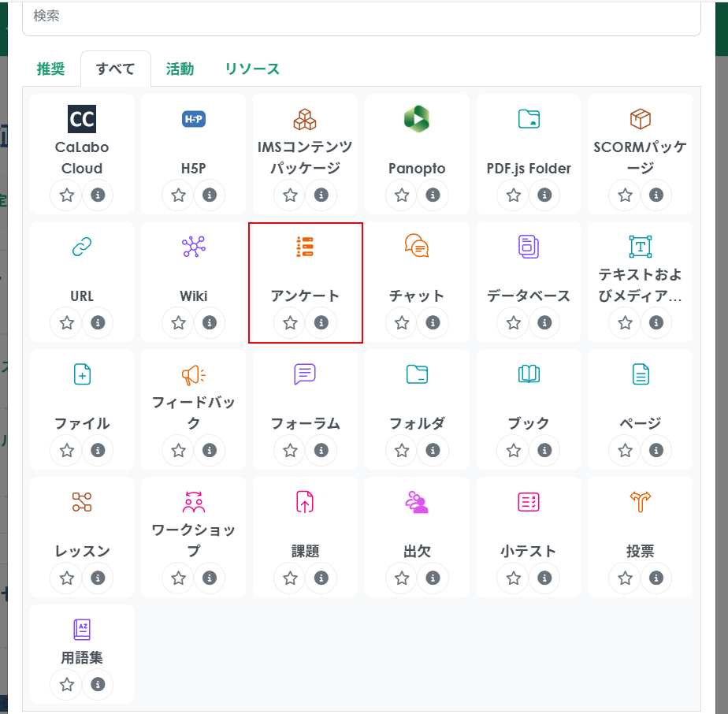
Task: Select the CaLabo Cloud activity icon
Action: (x=82, y=119)
